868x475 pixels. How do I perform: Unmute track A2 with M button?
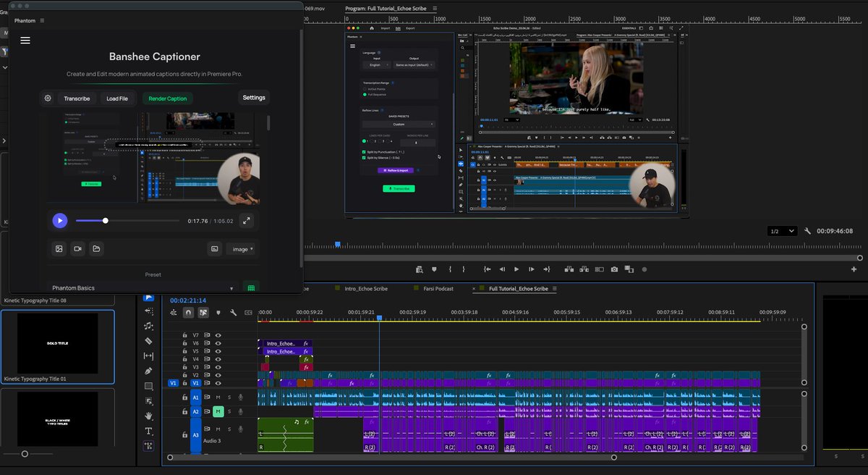tap(218, 411)
